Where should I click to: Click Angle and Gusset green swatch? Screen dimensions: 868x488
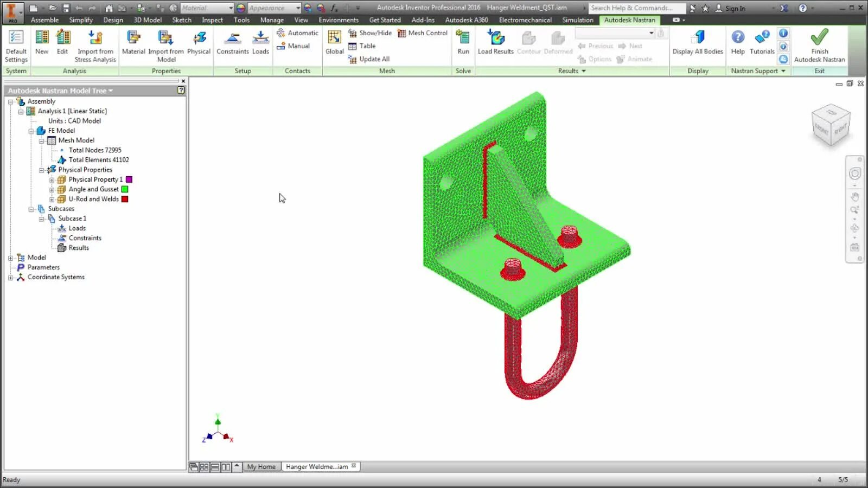pyautogui.click(x=125, y=189)
